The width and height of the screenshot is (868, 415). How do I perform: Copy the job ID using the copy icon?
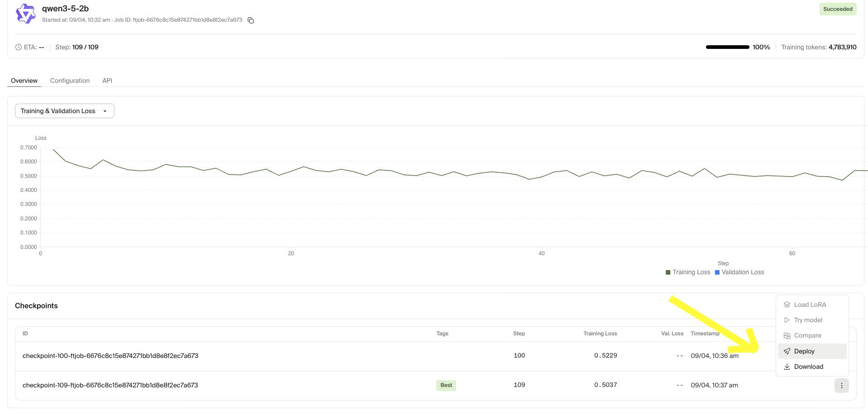pos(251,20)
